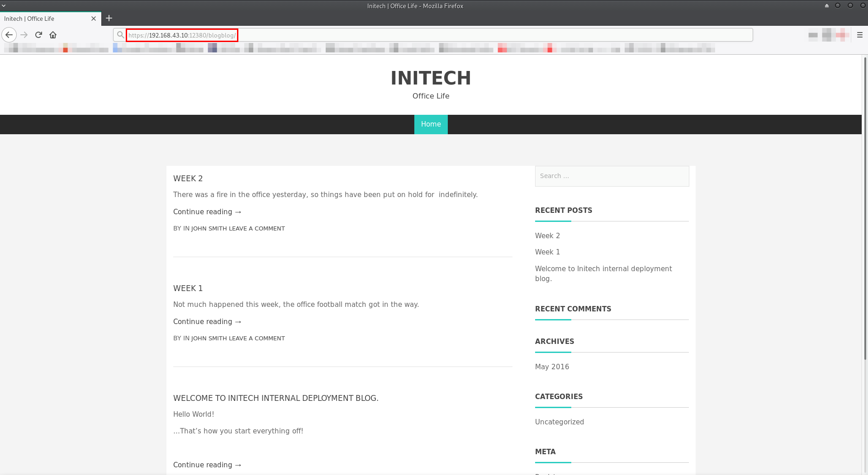Image resolution: width=868 pixels, height=475 pixels.
Task: Click the URL address bar field
Action: 433,35
